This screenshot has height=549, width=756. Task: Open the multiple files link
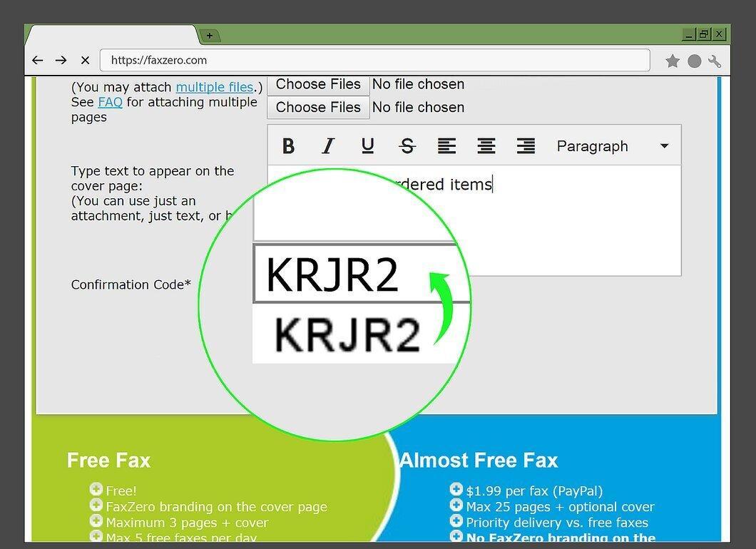coord(215,87)
